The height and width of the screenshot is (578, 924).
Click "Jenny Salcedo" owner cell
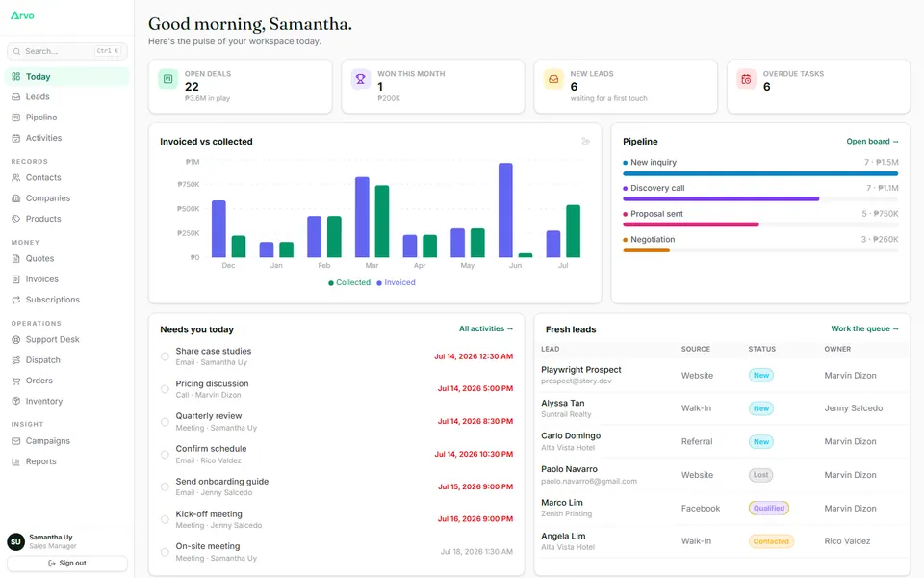(854, 408)
